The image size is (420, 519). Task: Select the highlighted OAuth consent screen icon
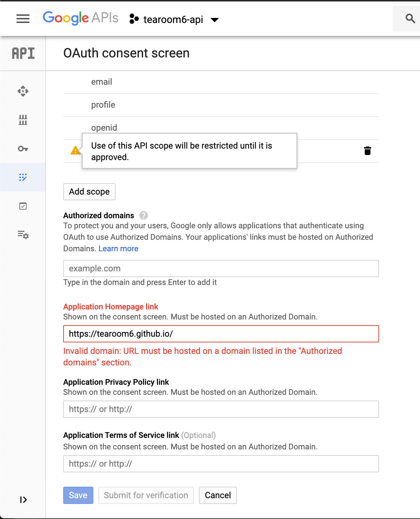[x=23, y=177]
